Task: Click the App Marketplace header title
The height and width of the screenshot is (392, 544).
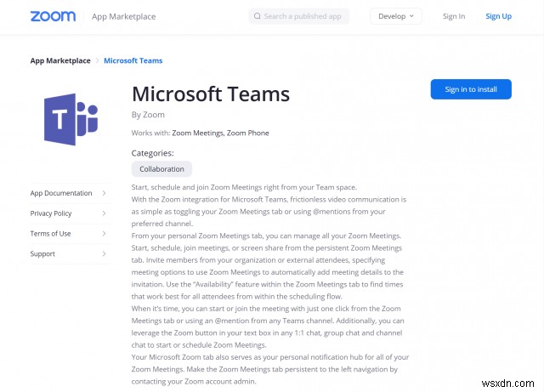Action: (123, 16)
